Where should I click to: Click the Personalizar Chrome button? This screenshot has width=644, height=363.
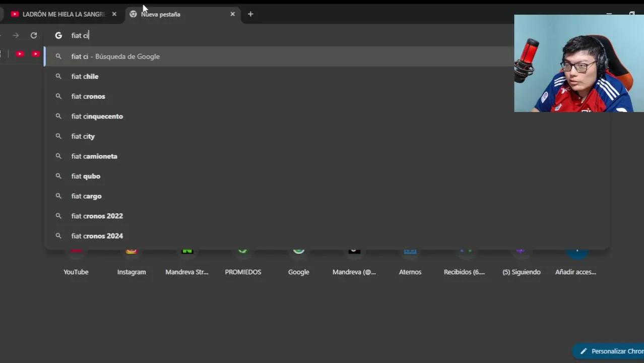point(608,351)
